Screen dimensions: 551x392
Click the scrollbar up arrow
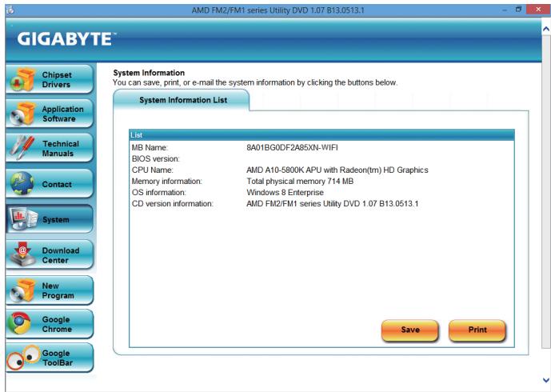(546, 29)
